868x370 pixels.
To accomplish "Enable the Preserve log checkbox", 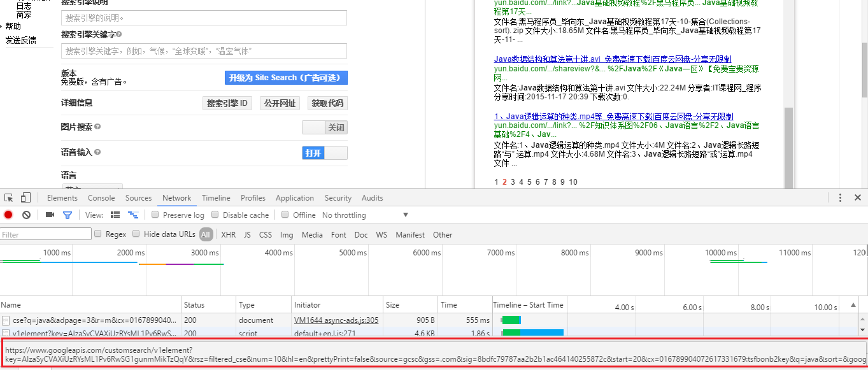I will point(155,215).
